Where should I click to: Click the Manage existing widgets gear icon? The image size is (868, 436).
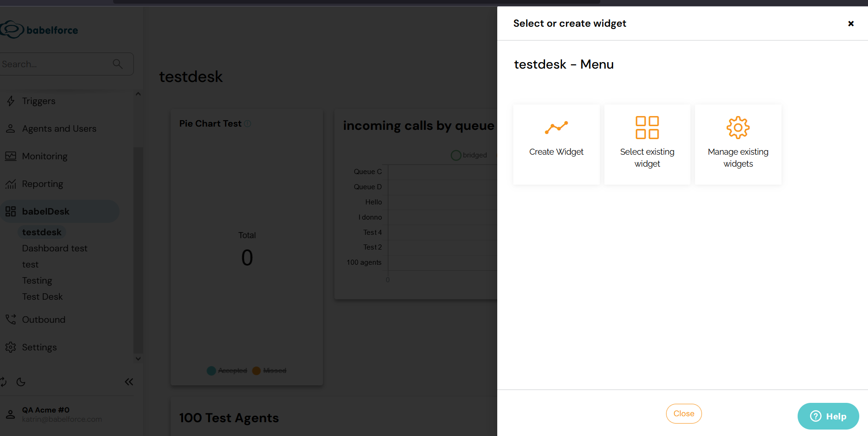tap(738, 128)
